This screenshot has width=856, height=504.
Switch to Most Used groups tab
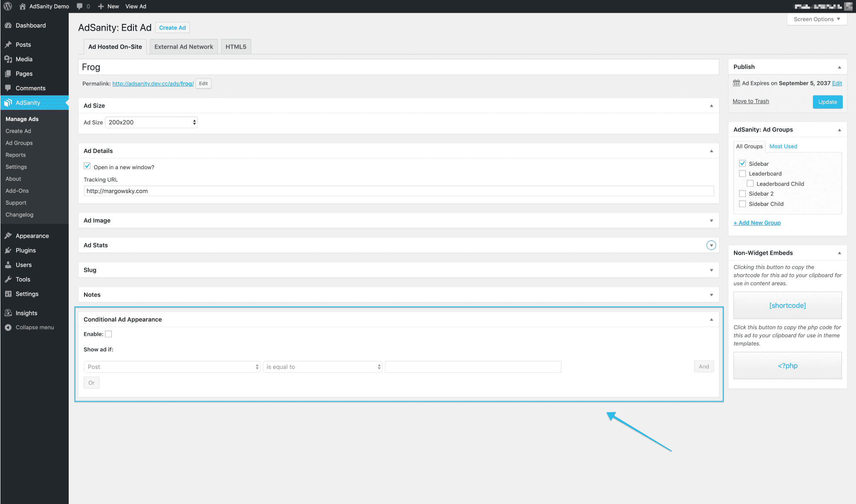783,146
